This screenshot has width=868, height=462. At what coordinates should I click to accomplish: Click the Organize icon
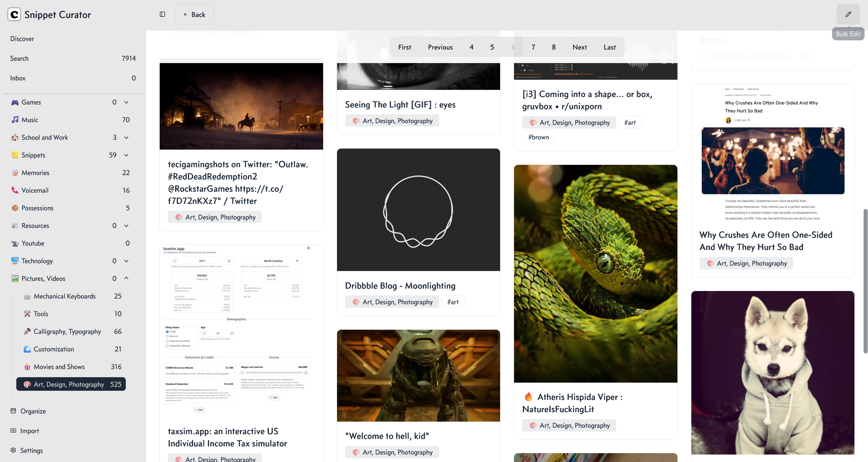13,411
